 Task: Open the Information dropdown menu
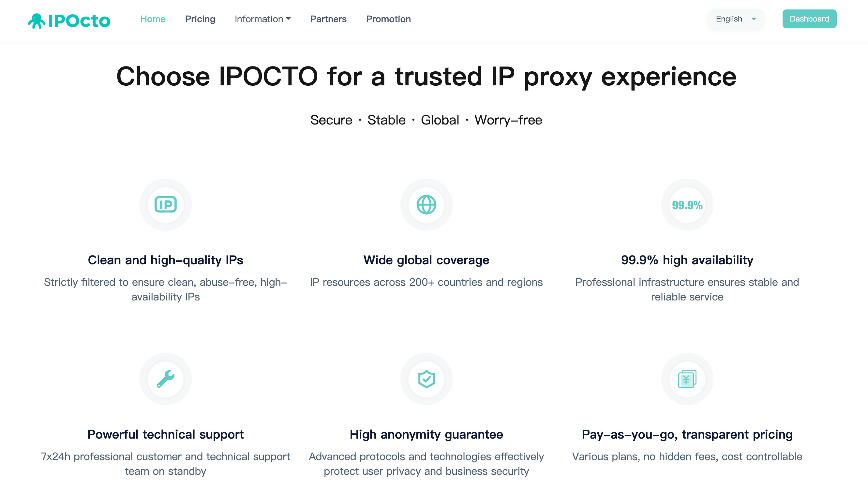pos(262,19)
